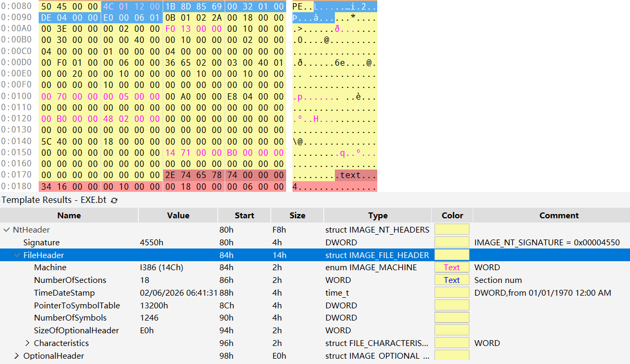Click the Value column header
630x364 pixels.
tap(178, 216)
